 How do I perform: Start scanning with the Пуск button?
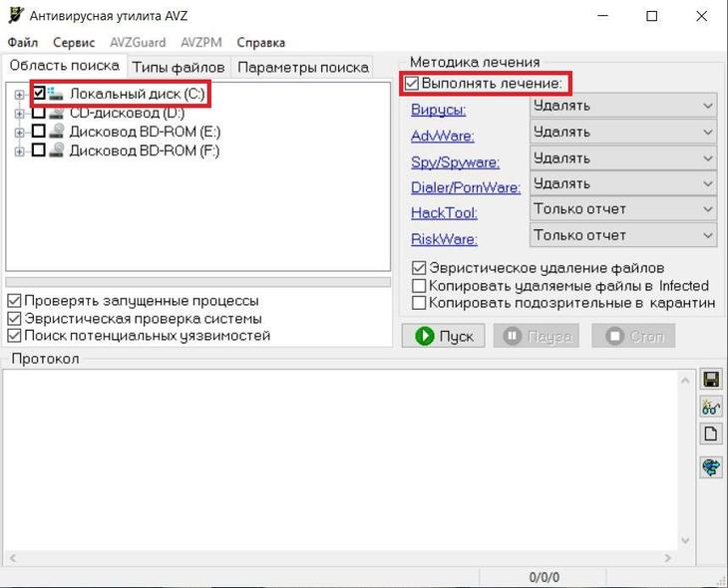click(x=444, y=336)
